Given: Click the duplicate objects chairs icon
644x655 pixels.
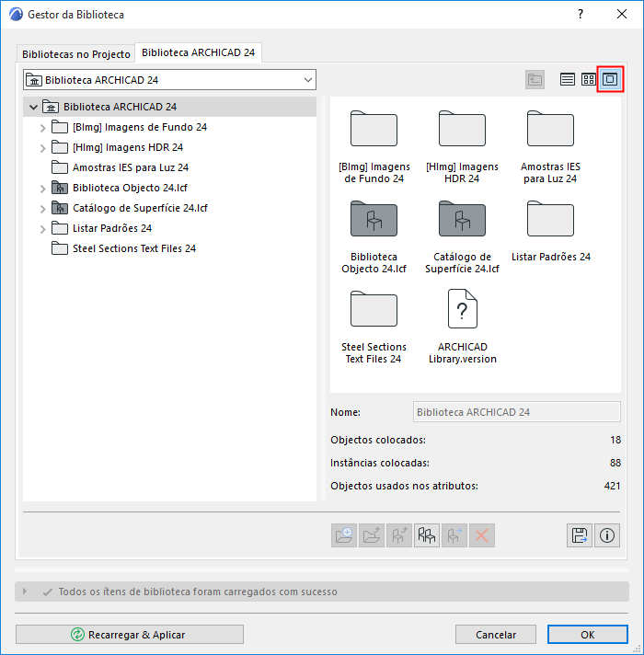Looking at the screenshot, I should 426,535.
